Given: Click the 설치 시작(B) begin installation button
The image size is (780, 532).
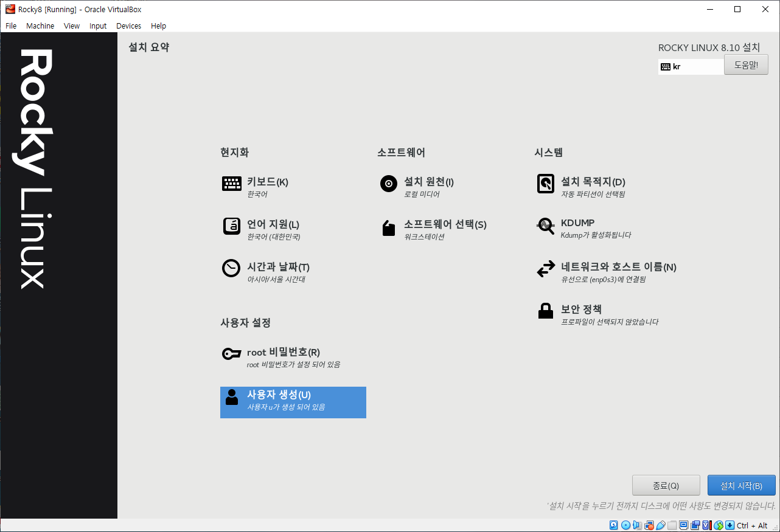Looking at the screenshot, I should (x=741, y=486).
